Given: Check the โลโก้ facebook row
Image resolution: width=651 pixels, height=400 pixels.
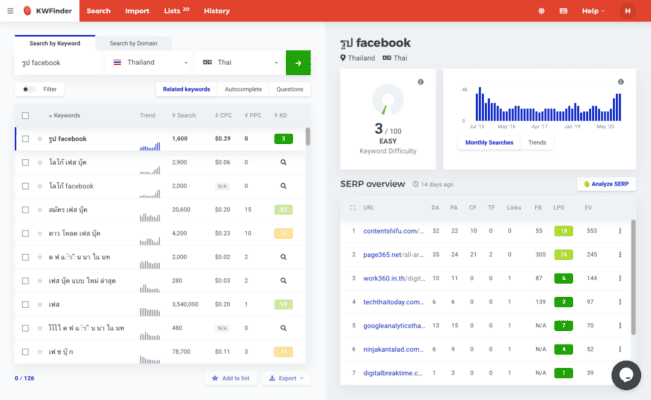Looking at the screenshot, I should [25, 186].
